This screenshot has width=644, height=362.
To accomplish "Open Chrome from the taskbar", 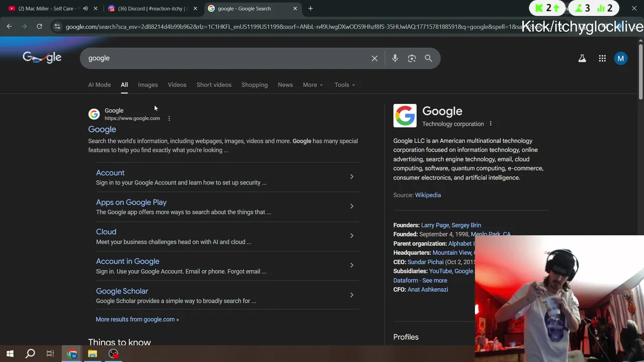I will [x=72, y=354].
